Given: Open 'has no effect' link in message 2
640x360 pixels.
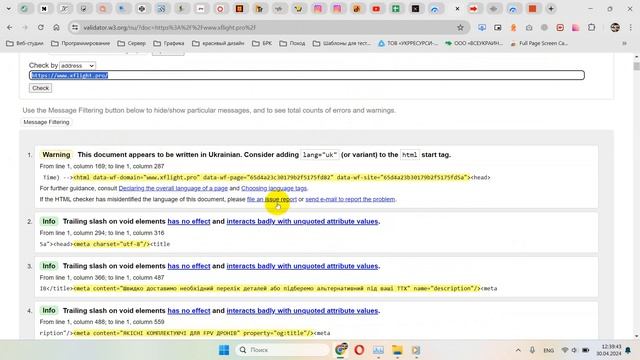Looking at the screenshot, I should (x=189, y=221).
